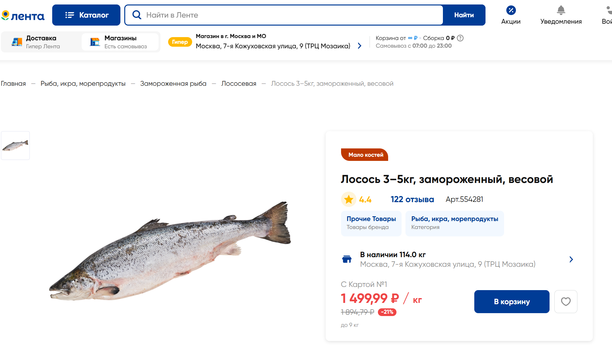Expand the В наличии availability chevron
This screenshot has height=364, width=612.
(x=571, y=259)
